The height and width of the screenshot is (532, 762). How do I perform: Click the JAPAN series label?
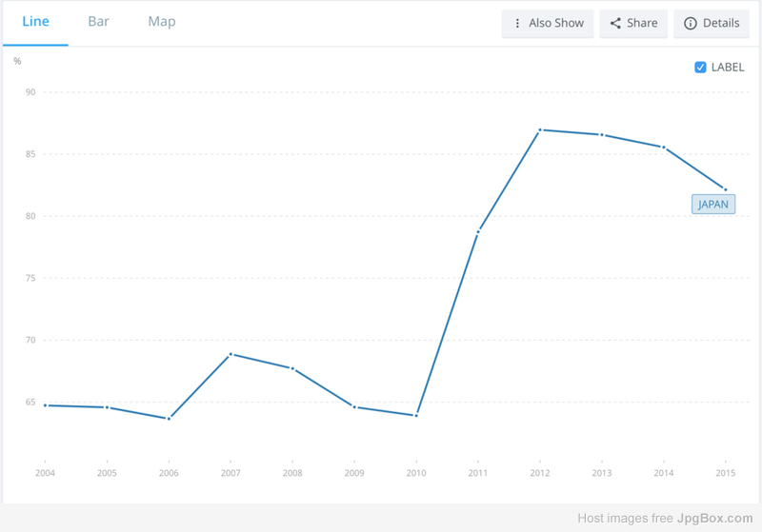pyautogui.click(x=712, y=205)
